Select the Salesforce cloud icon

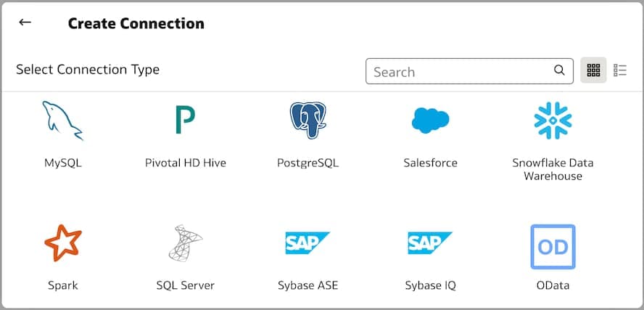(430, 121)
